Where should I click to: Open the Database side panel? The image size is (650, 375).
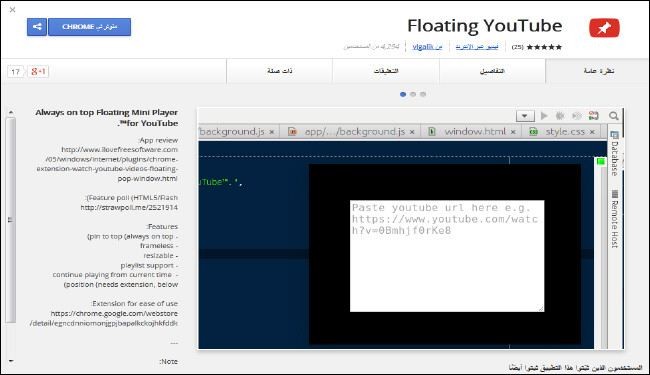point(614,153)
